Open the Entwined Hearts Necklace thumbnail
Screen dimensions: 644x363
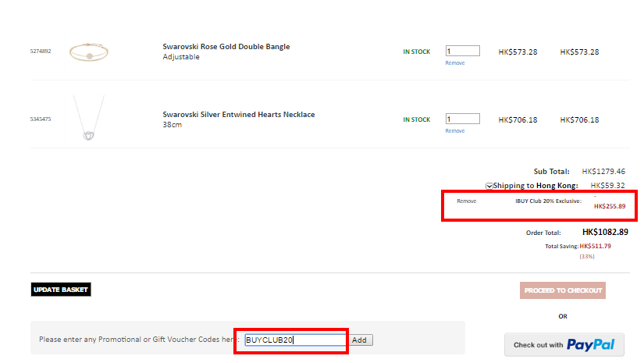89,118
